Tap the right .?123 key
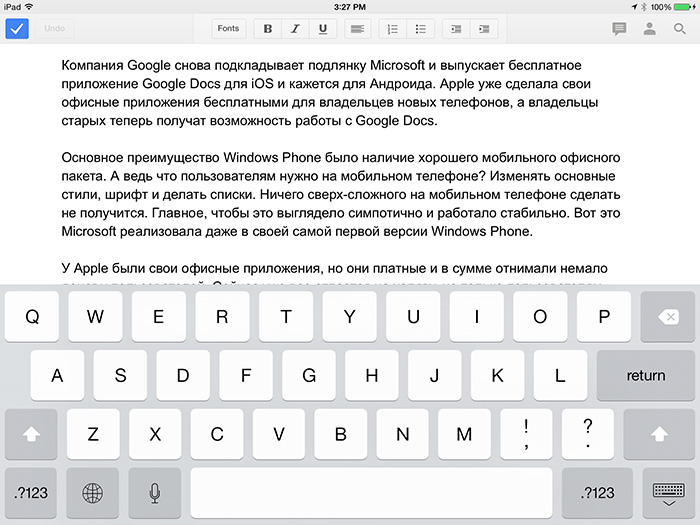Screen dimensions: 700x525 pyautogui.click(x=597, y=493)
